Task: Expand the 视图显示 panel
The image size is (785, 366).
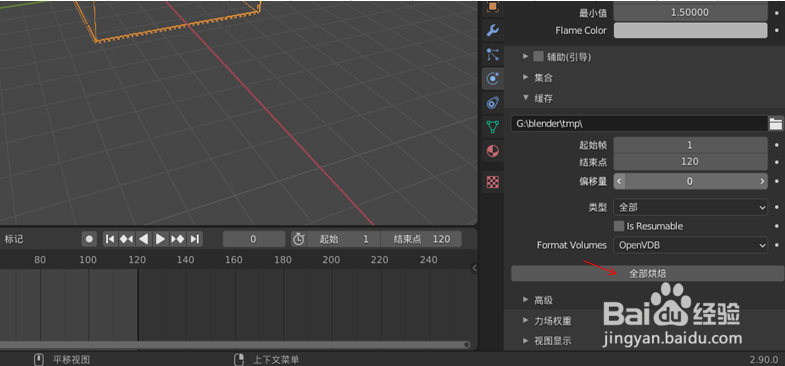Action: [x=526, y=340]
